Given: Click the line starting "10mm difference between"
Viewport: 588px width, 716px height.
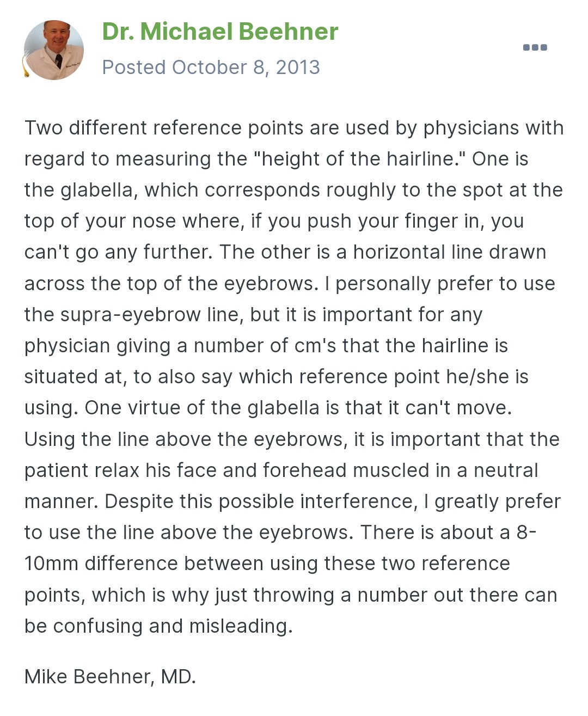Looking at the screenshot, I should [x=267, y=564].
